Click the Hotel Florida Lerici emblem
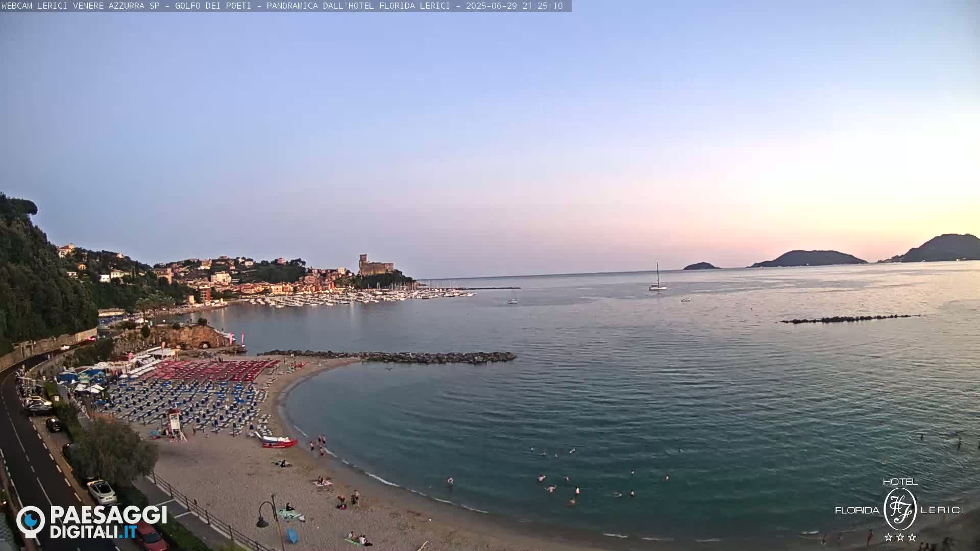980x551 pixels. pyautogui.click(x=900, y=509)
